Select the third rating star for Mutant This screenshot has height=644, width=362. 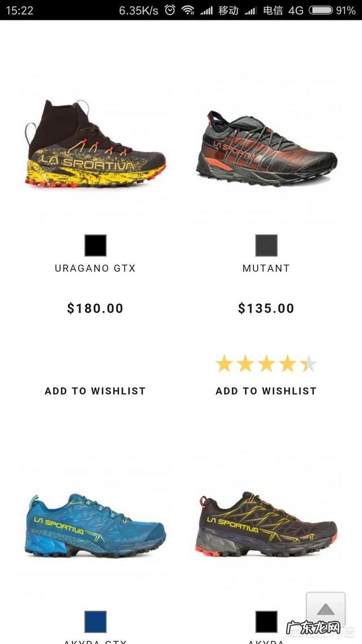click(x=266, y=364)
